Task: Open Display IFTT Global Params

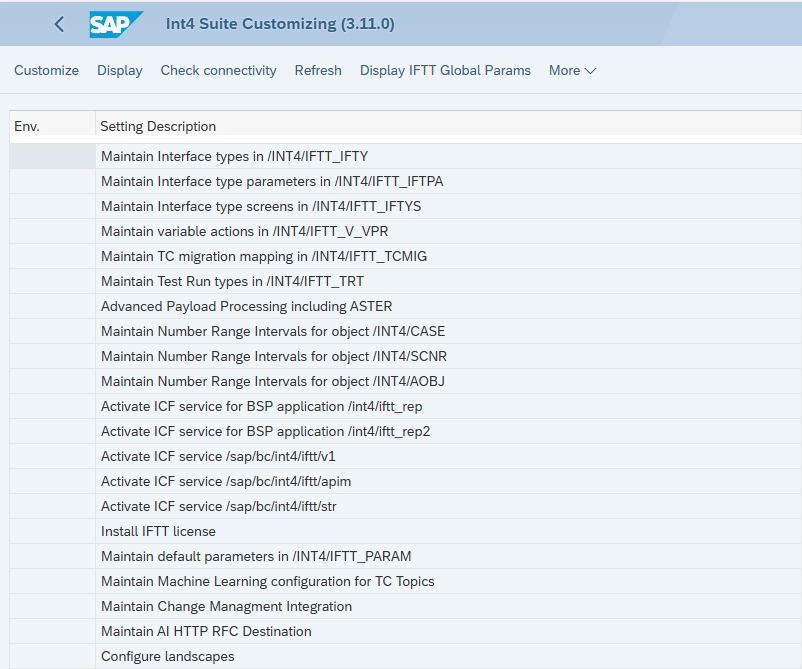Action: (x=445, y=70)
